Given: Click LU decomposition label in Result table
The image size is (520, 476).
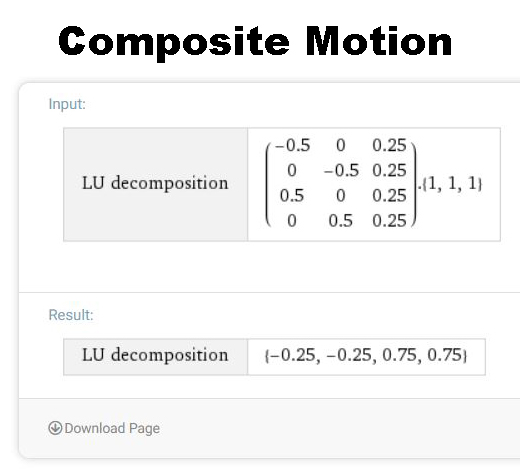Looking at the screenshot, I should click(x=155, y=355).
